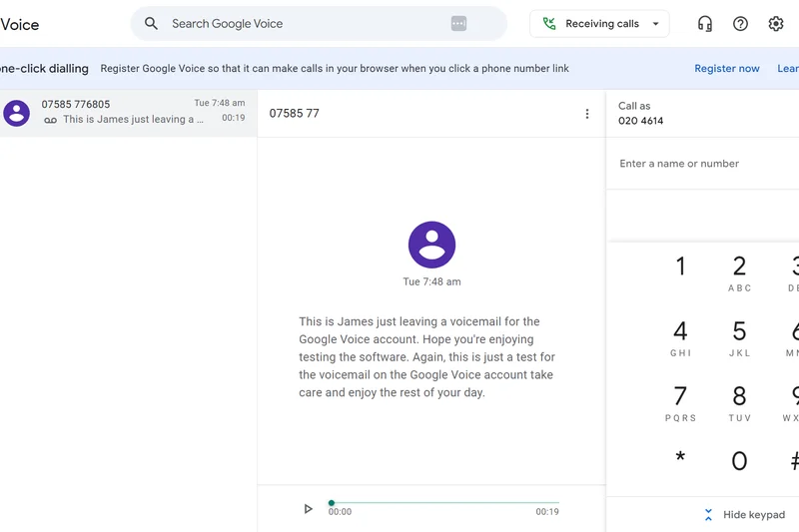
Task: Click the green receiving calls phone icon
Action: point(548,23)
